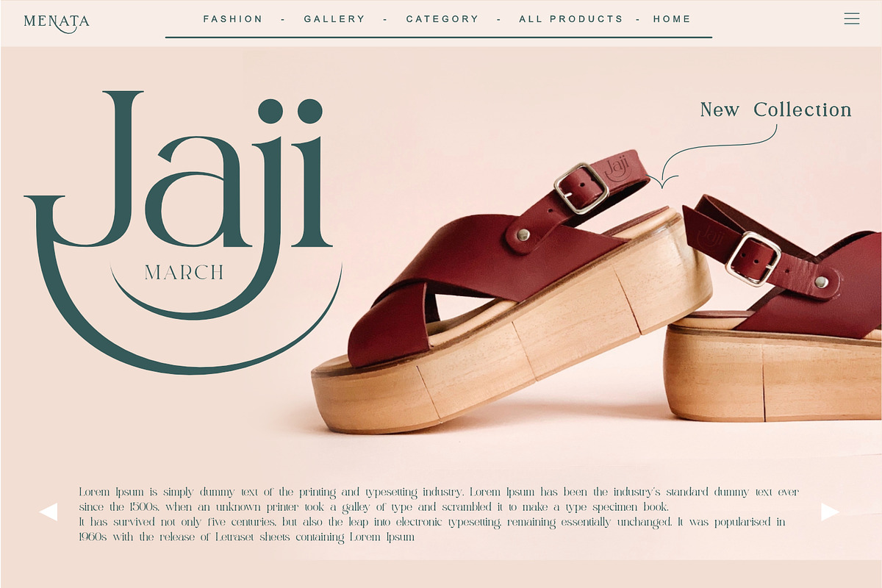Click the right slider arrow

830,512
